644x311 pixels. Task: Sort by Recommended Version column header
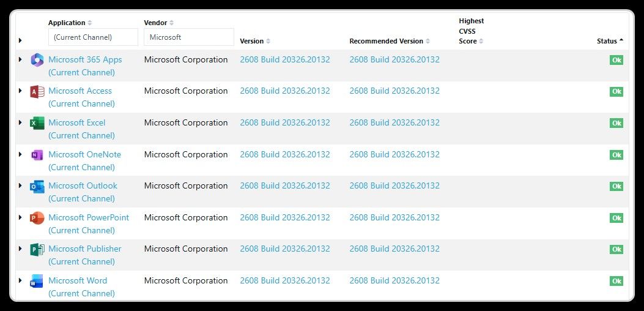pyautogui.click(x=390, y=41)
